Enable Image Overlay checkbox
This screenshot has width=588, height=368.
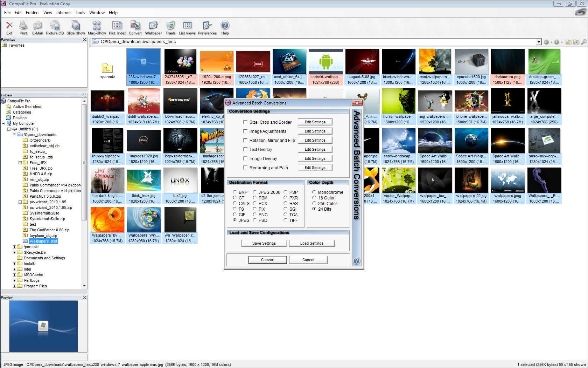point(245,158)
